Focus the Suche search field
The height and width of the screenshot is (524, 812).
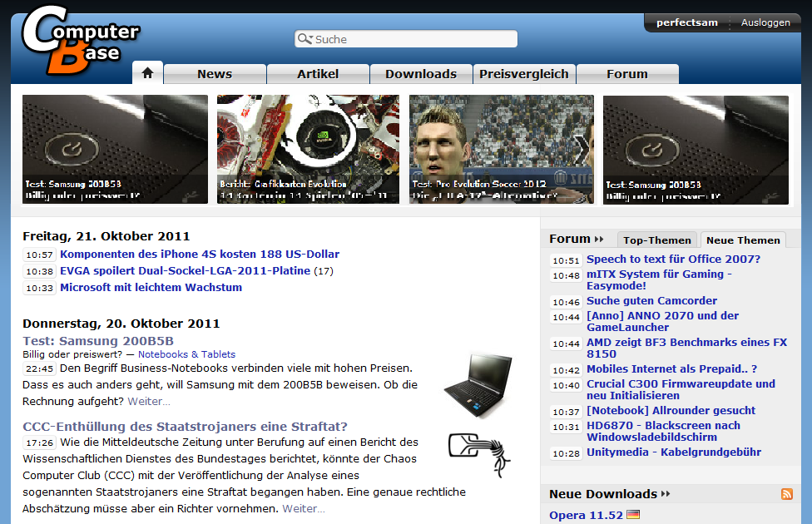406,39
